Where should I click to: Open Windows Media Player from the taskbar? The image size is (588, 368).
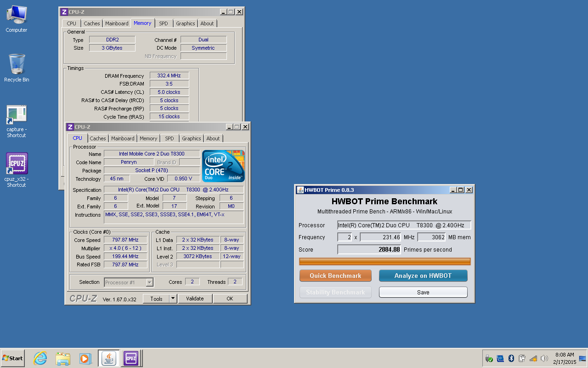[85, 358]
